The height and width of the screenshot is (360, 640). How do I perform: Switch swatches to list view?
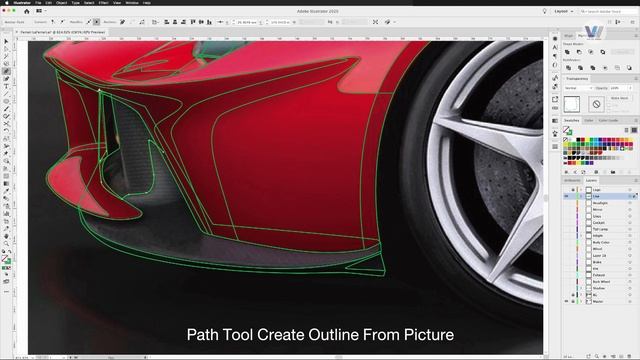coord(627,130)
